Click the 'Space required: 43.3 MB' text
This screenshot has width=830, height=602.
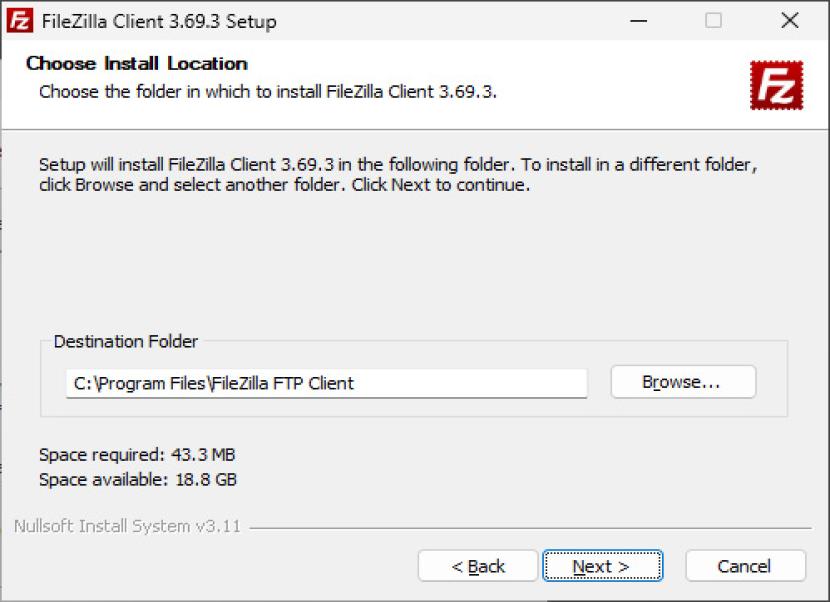point(137,455)
